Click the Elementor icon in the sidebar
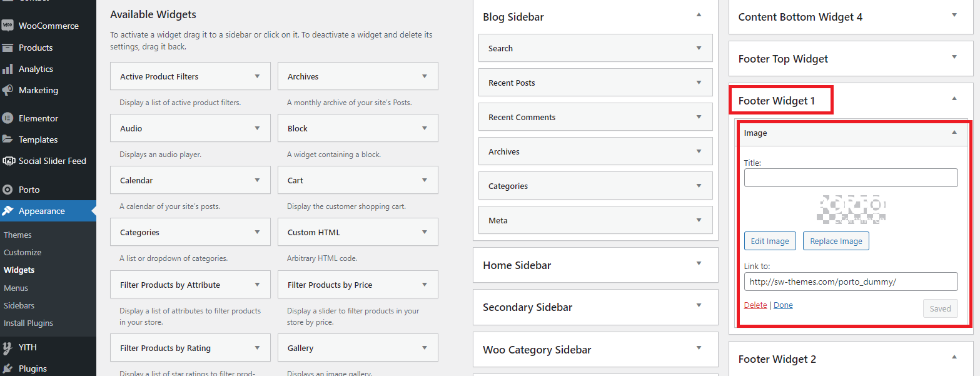Viewport: 980px width, 376px height. [8, 118]
